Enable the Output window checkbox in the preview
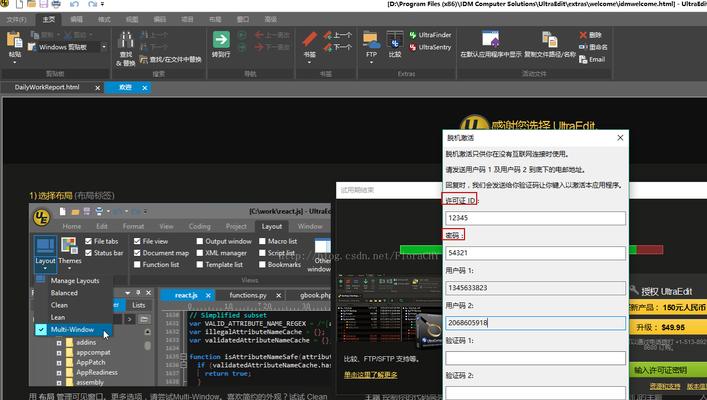707x400 pixels. tap(200, 241)
